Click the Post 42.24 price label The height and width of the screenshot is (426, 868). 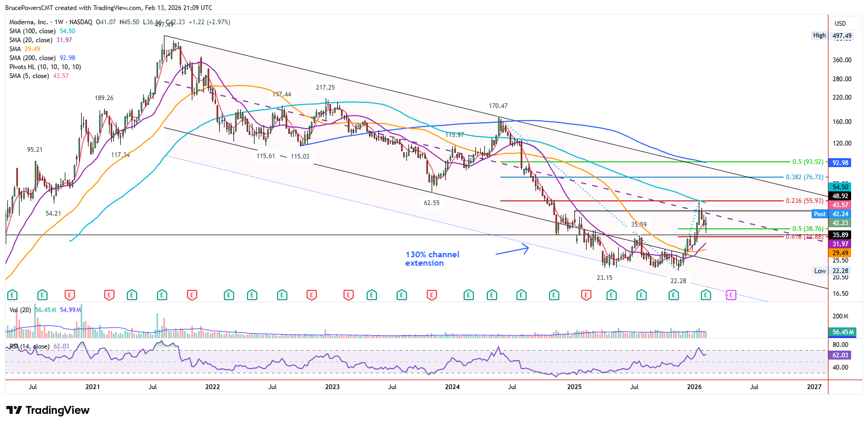point(832,214)
